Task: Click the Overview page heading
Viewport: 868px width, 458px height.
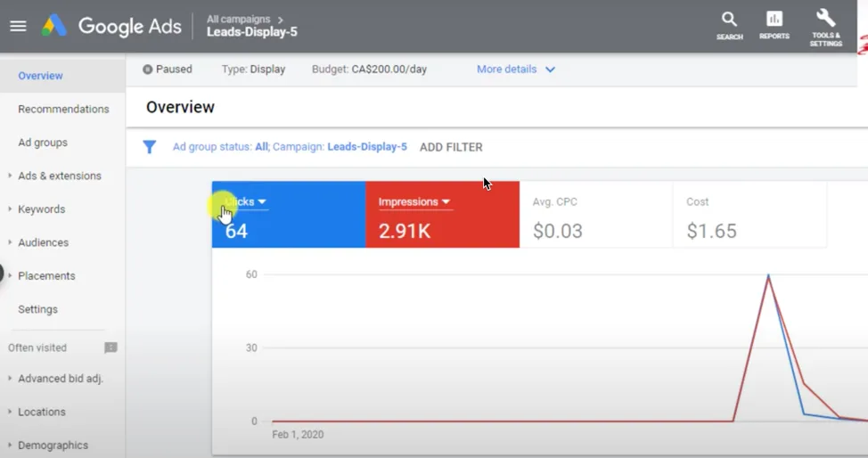Action: coord(181,107)
